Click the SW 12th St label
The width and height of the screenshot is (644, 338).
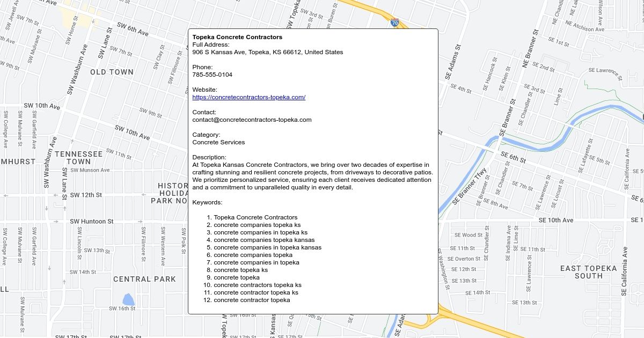(85, 195)
